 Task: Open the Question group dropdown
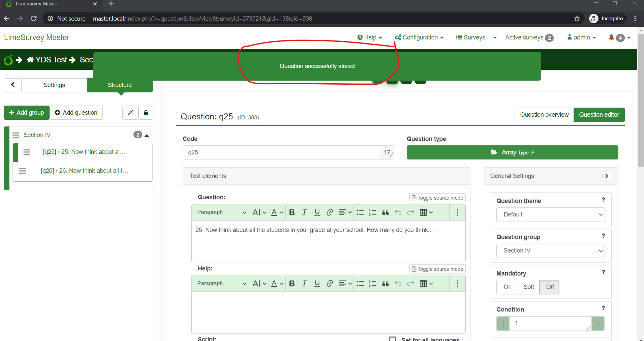550,251
